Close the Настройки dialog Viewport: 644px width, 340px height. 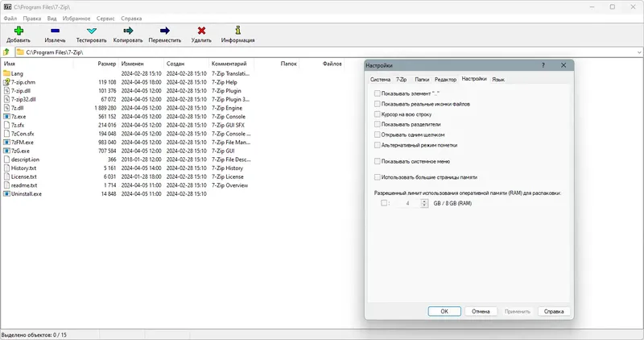(563, 65)
